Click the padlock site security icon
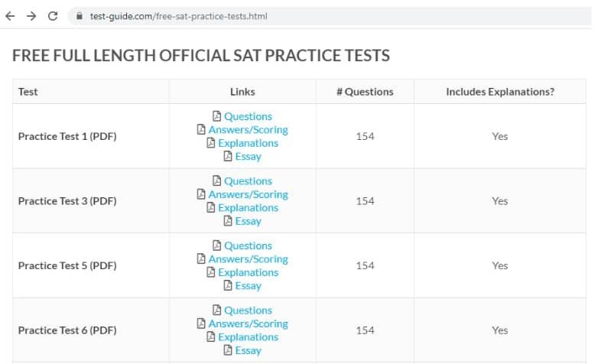The width and height of the screenshot is (598, 364). (79, 16)
